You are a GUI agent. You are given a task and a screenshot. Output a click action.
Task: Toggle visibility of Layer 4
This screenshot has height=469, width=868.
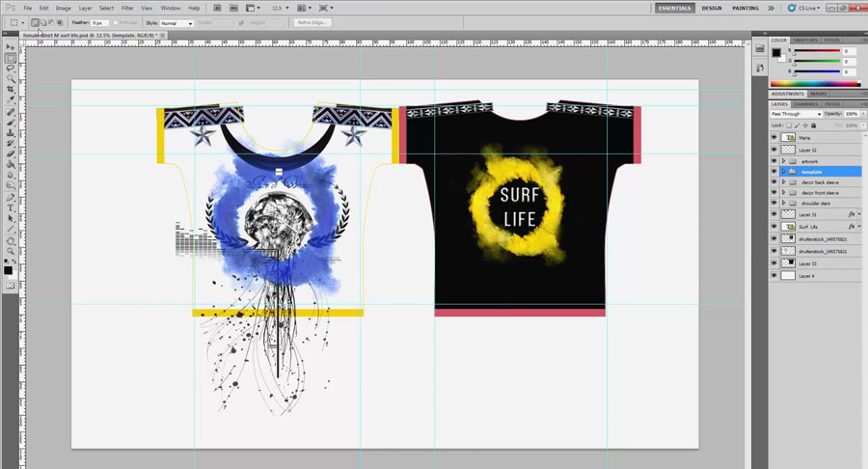[x=773, y=276]
